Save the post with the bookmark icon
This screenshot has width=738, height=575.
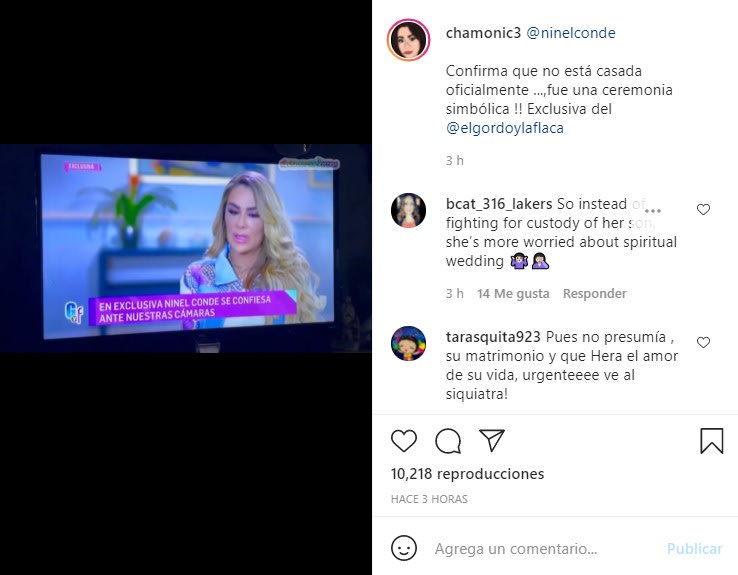[712, 441]
